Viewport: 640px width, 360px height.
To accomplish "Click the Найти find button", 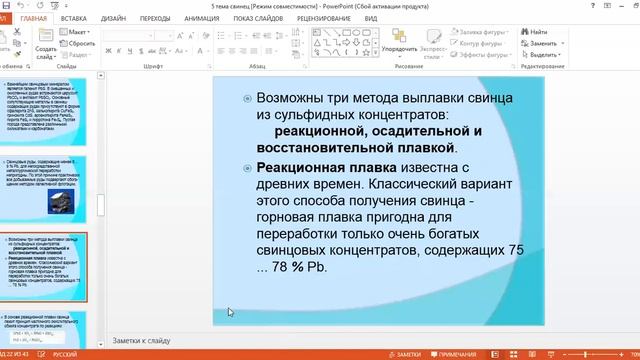I will pyautogui.click(x=534, y=32).
